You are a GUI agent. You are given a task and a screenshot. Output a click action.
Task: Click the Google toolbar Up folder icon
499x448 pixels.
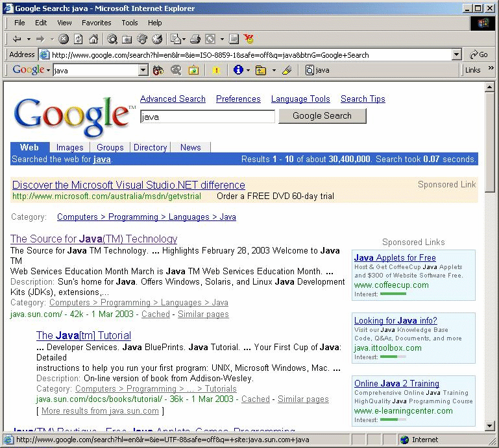click(x=261, y=70)
